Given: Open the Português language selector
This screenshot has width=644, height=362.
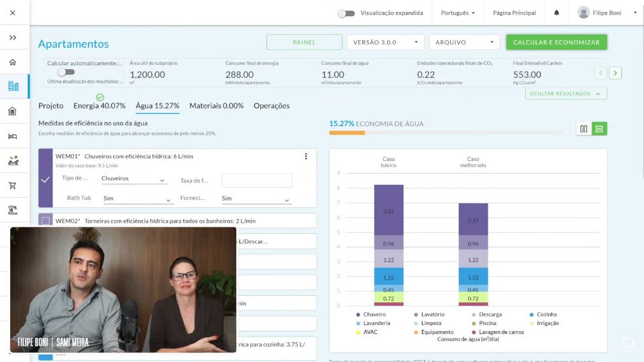Looking at the screenshot, I should pos(458,13).
